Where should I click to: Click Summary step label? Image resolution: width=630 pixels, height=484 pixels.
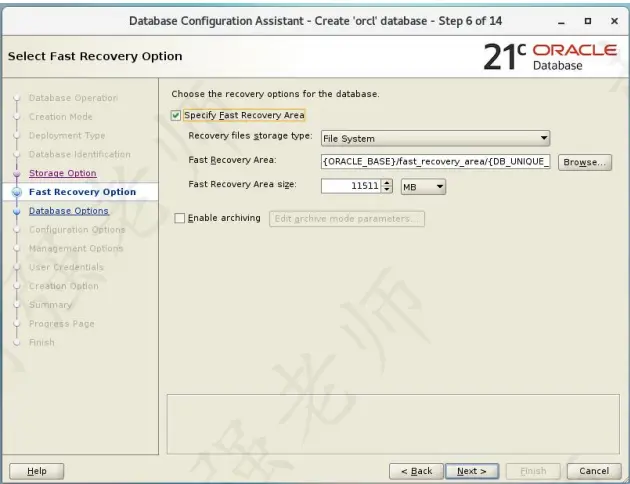[x=50, y=305]
